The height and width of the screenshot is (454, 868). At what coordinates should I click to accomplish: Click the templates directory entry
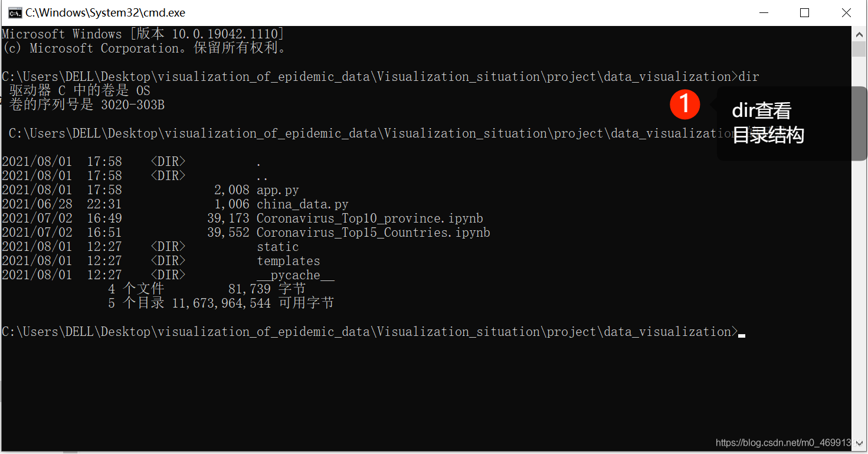(289, 261)
